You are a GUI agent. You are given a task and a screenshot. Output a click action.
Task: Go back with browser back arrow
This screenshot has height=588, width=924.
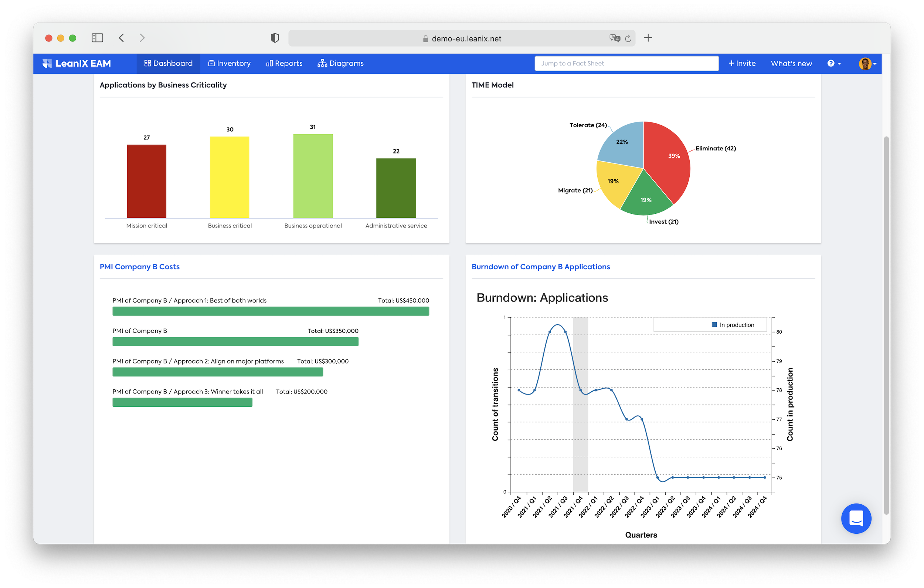(x=122, y=38)
